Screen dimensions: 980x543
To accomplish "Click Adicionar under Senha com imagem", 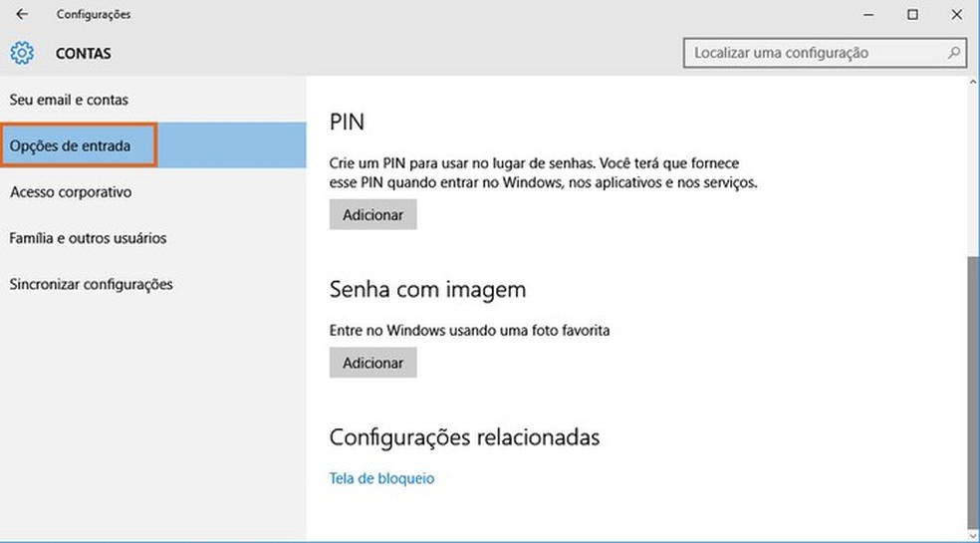I will coord(372,363).
